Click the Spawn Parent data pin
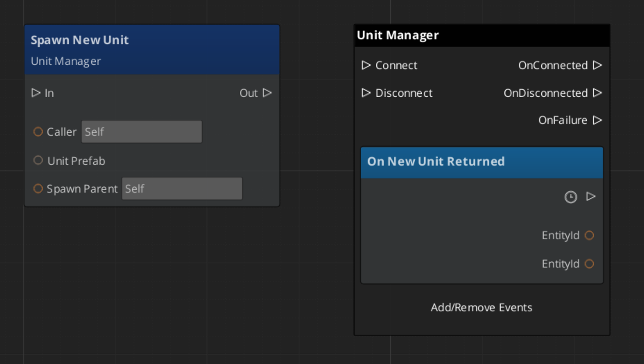 38,189
